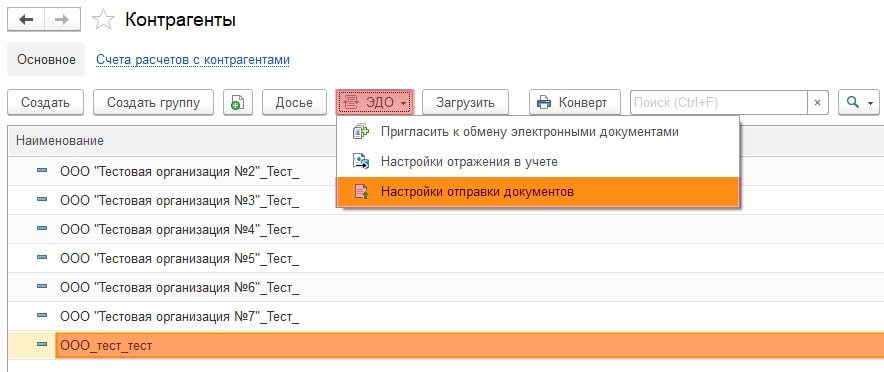884x372 pixels.
Task: Click the Настройки отражения в учете icon
Action: (361, 162)
